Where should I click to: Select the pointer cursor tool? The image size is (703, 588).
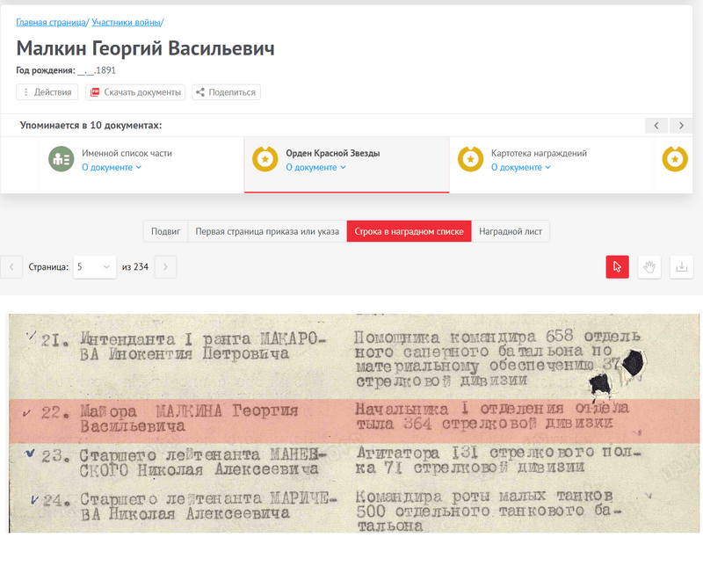coord(617,267)
